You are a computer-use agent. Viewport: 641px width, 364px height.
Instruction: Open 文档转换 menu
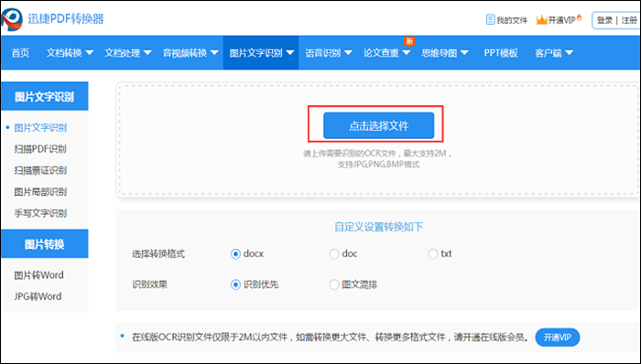click(x=64, y=53)
